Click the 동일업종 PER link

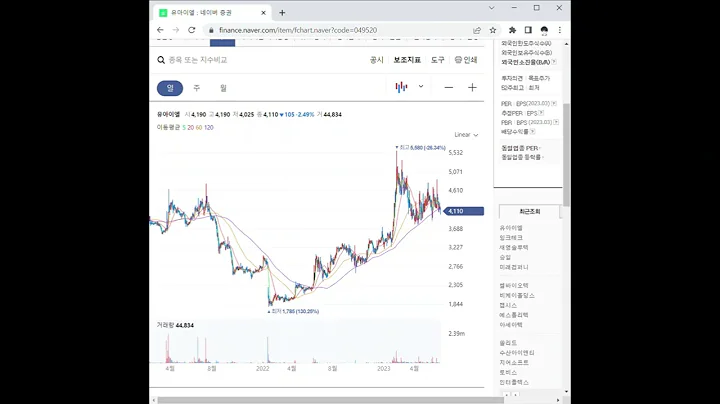pos(520,148)
